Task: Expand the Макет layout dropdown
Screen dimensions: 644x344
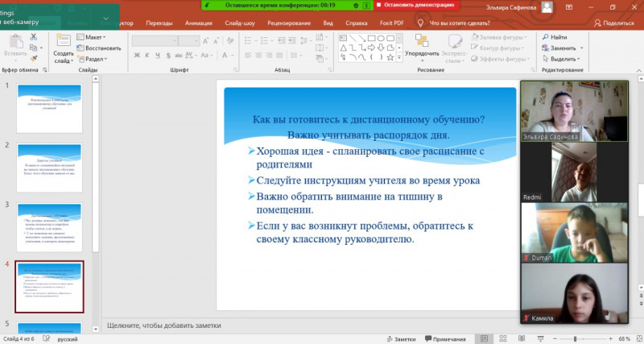Action: 93,37
